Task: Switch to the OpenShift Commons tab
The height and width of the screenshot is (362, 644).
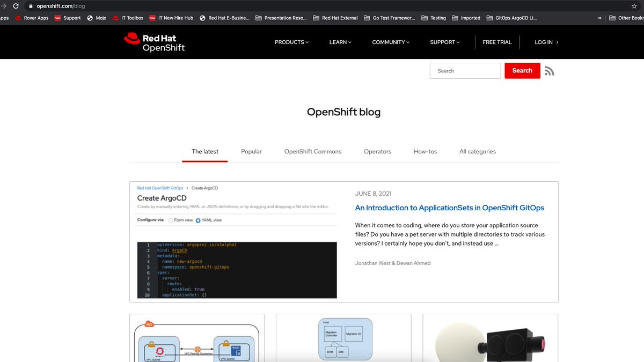Action: click(313, 152)
